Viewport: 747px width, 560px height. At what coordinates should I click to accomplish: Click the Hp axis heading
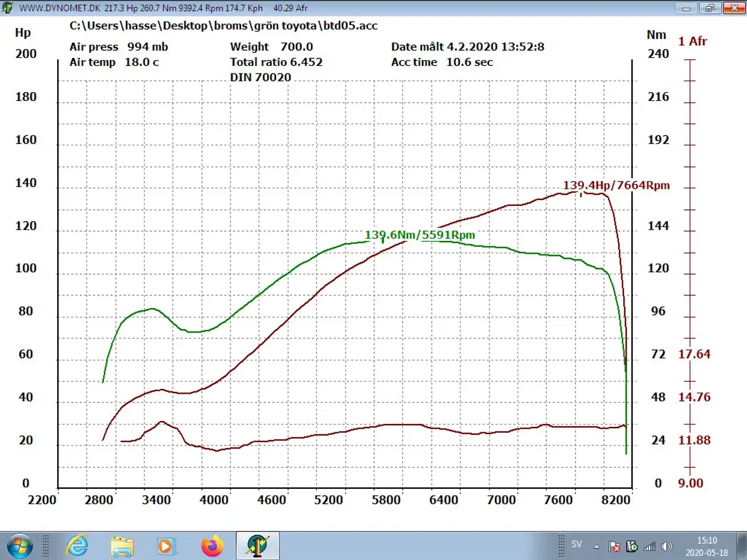23,33
